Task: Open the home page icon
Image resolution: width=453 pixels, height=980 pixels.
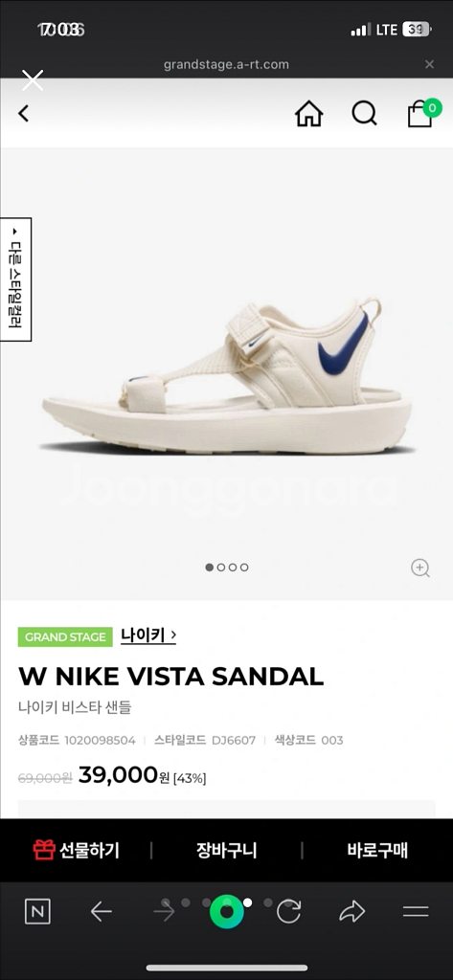Action: point(309,114)
